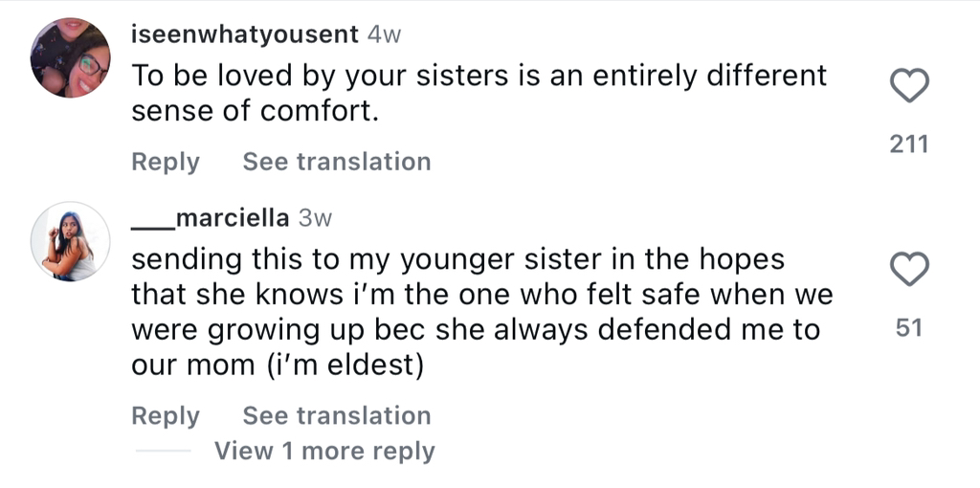Select the 'To be loved by your sisters' comment text

[x=479, y=76]
